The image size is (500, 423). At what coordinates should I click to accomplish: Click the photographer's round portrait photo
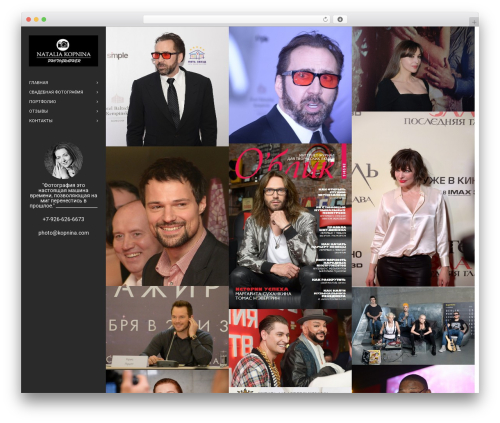coord(63,161)
